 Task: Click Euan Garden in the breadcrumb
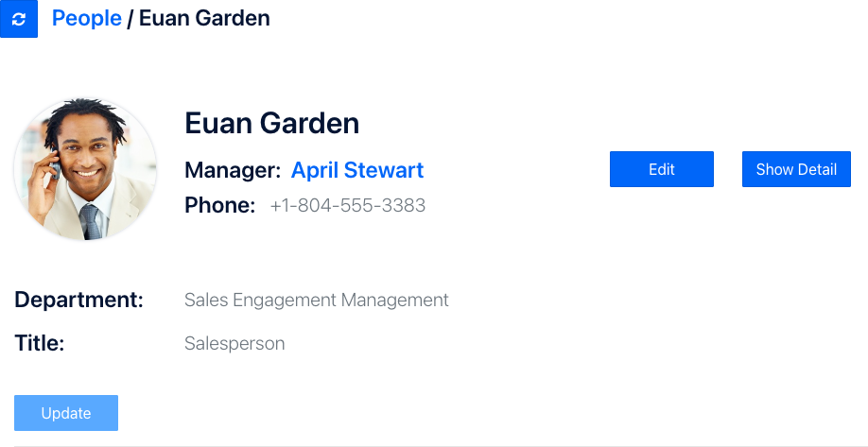point(204,18)
